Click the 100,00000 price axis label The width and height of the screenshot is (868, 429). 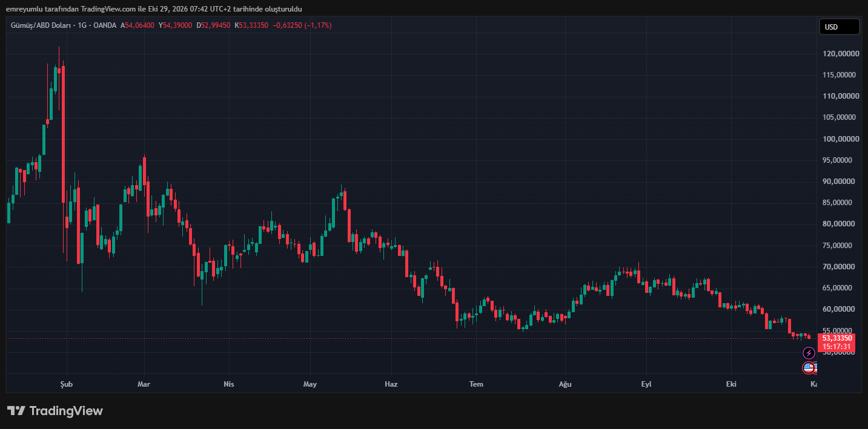(841, 139)
